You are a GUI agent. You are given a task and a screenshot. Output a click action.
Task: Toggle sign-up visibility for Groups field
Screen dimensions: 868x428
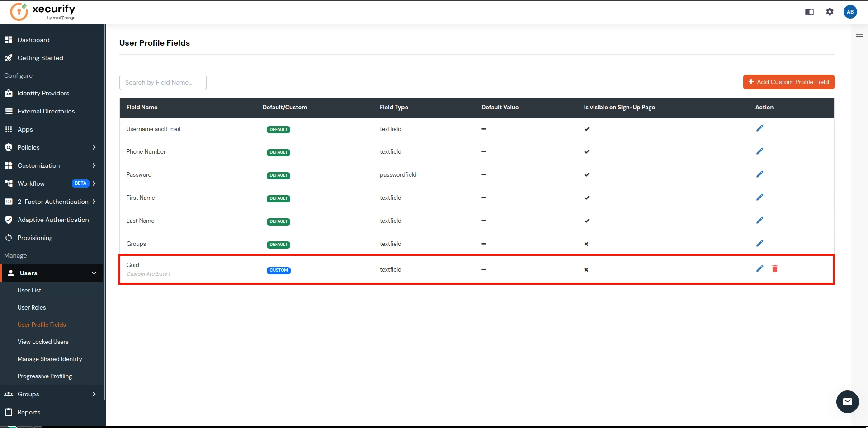click(x=586, y=244)
